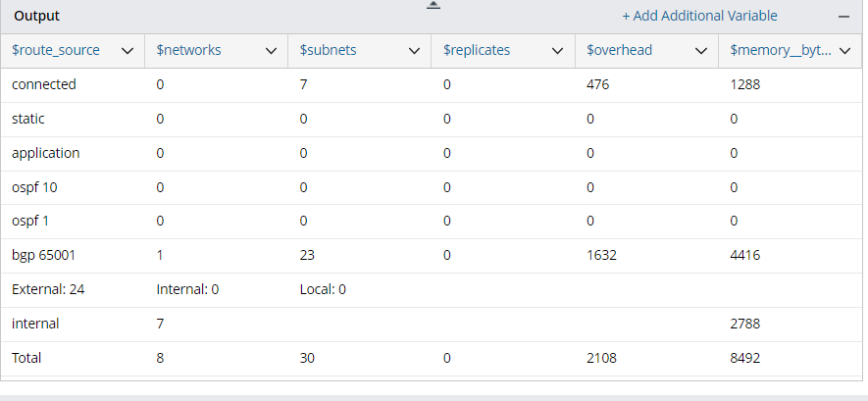
Task: Select the "bgp 65001" row label
Action: (x=44, y=255)
